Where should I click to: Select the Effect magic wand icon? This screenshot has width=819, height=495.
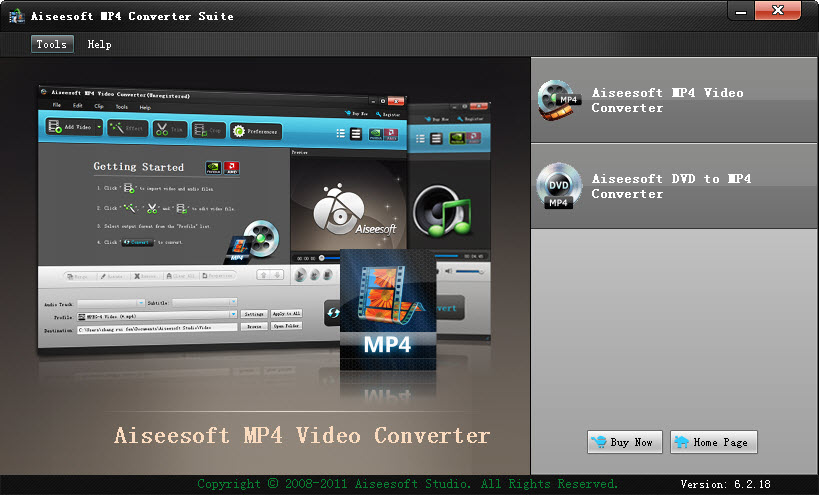[x=116, y=130]
